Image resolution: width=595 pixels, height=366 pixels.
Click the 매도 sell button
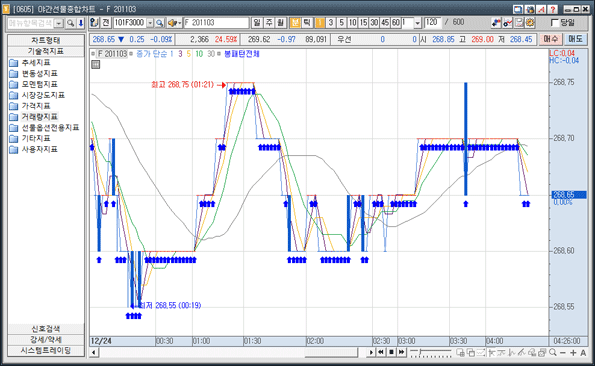point(575,39)
